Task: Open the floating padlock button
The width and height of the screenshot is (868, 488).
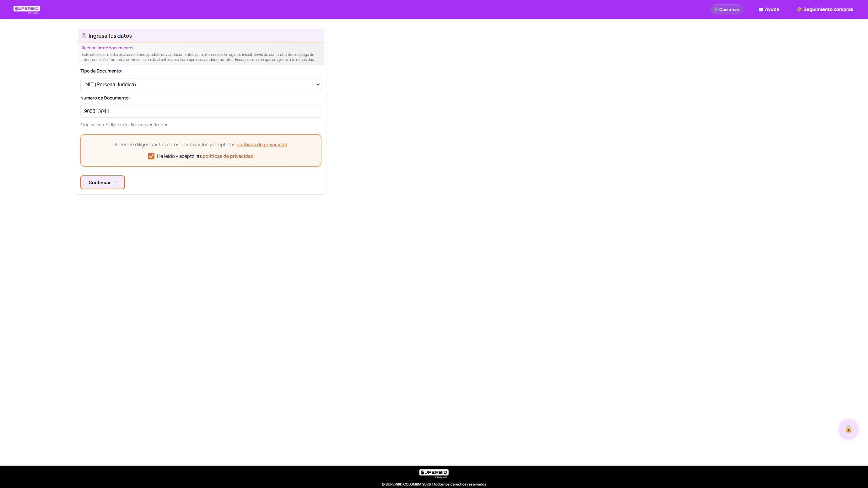Action: pos(848,429)
